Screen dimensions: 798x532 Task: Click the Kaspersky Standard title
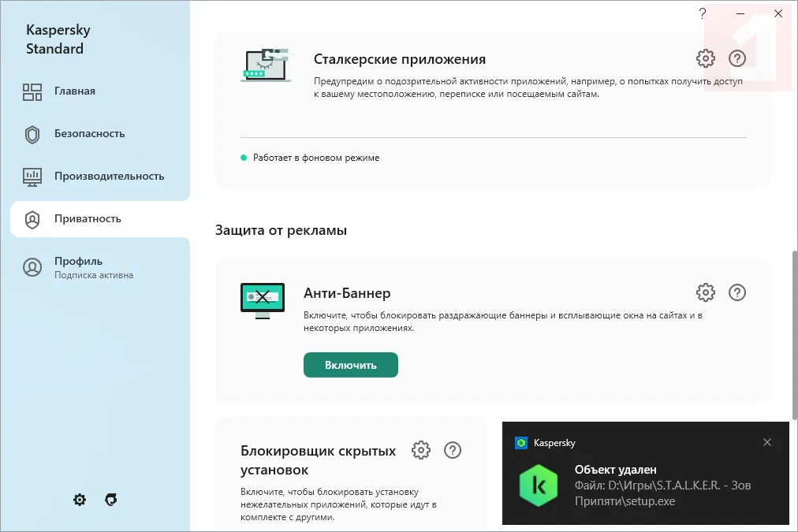pos(58,39)
